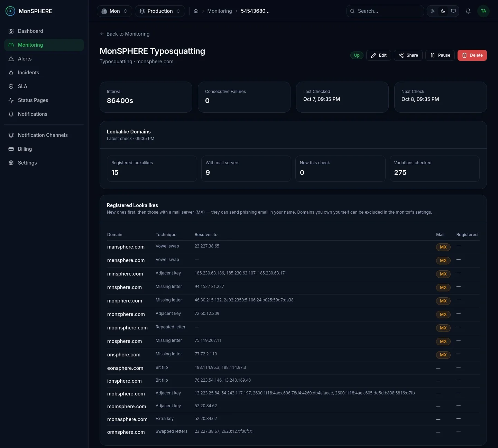
Task: Click the Resolves to column header
Action: point(206,235)
